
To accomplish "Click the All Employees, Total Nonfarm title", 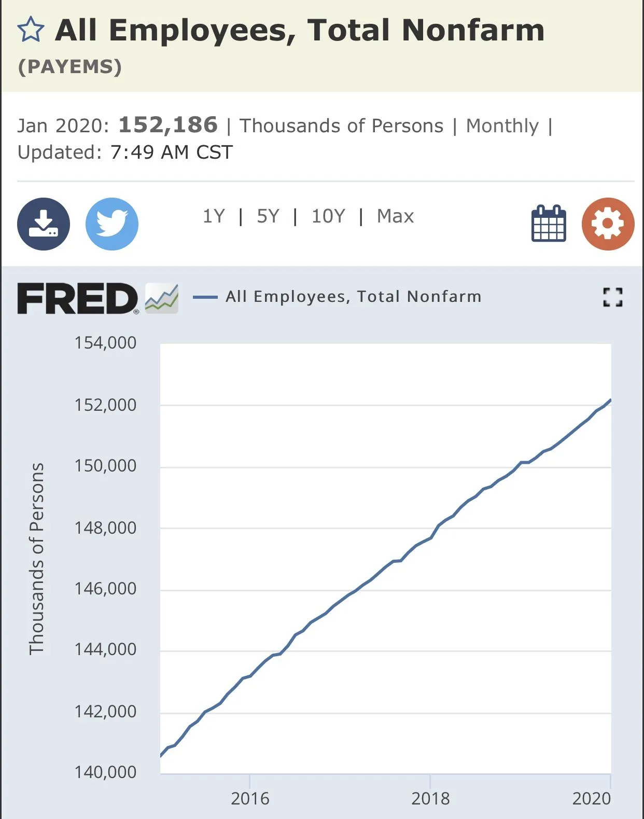I will coord(300,30).
